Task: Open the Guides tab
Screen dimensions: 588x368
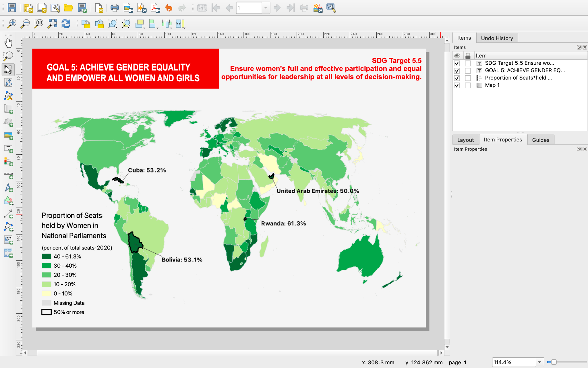Action: click(x=541, y=140)
